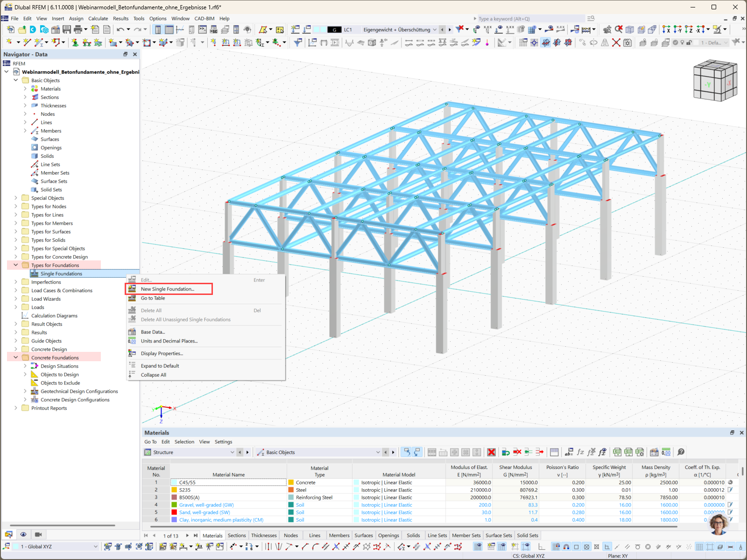Toggle the visibility eye icon near bottom left
Screen dimensions: 747x560
(x=23, y=534)
